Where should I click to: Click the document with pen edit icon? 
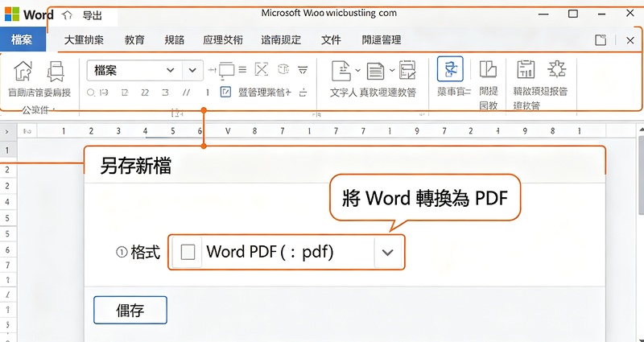click(x=407, y=70)
